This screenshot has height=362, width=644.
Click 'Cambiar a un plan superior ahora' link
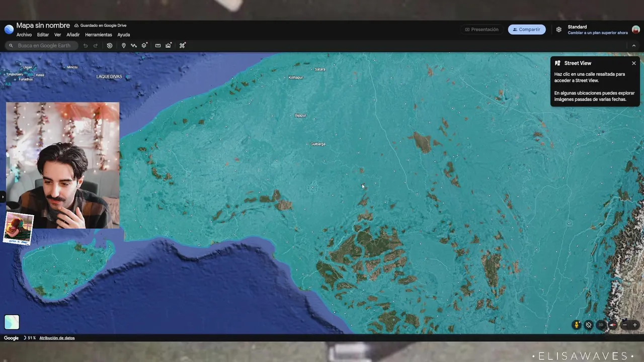pyautogui.click(x=598, y=33)
